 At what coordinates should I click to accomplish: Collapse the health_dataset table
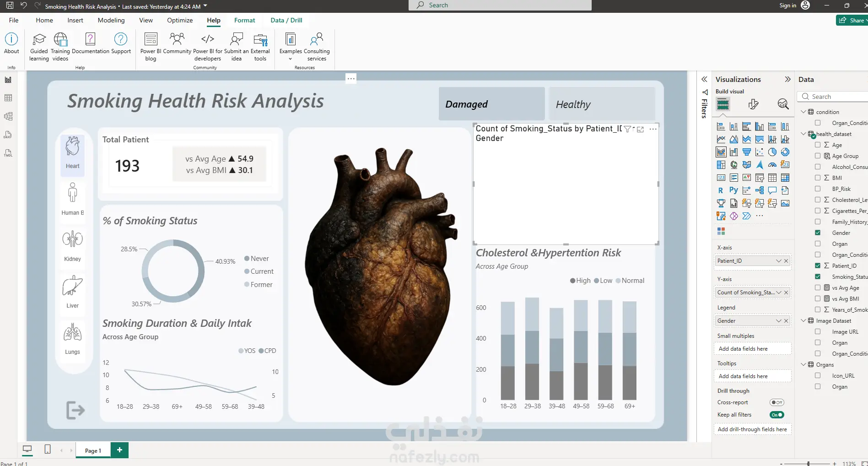(803, 134)
